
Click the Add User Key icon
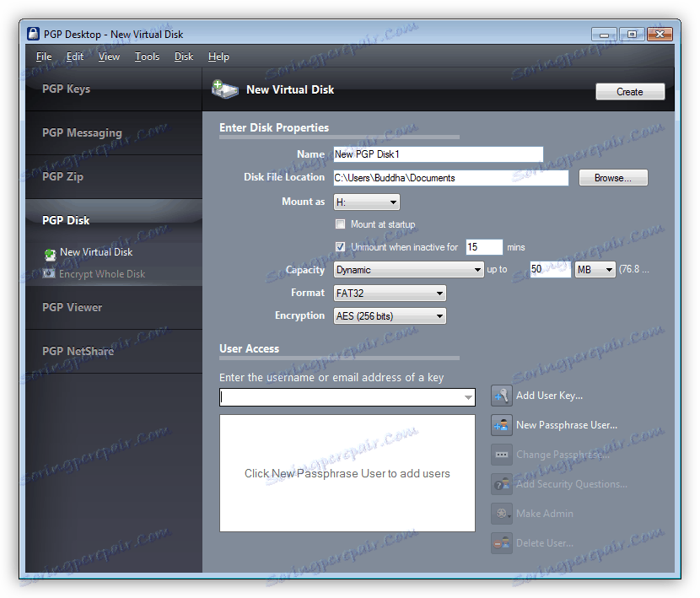click(x=501, y=396)
